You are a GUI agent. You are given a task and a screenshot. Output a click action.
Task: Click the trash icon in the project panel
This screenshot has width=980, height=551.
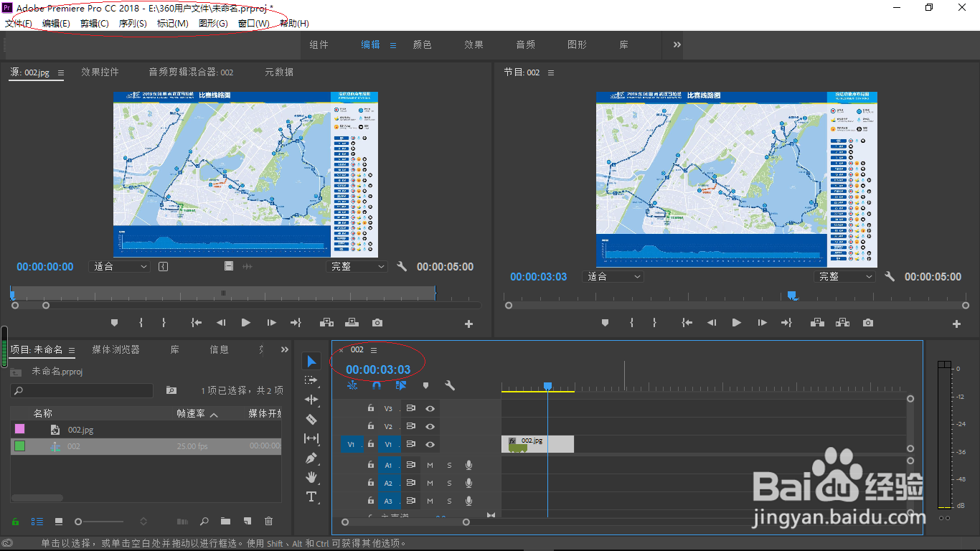click(x=269, y=522)
